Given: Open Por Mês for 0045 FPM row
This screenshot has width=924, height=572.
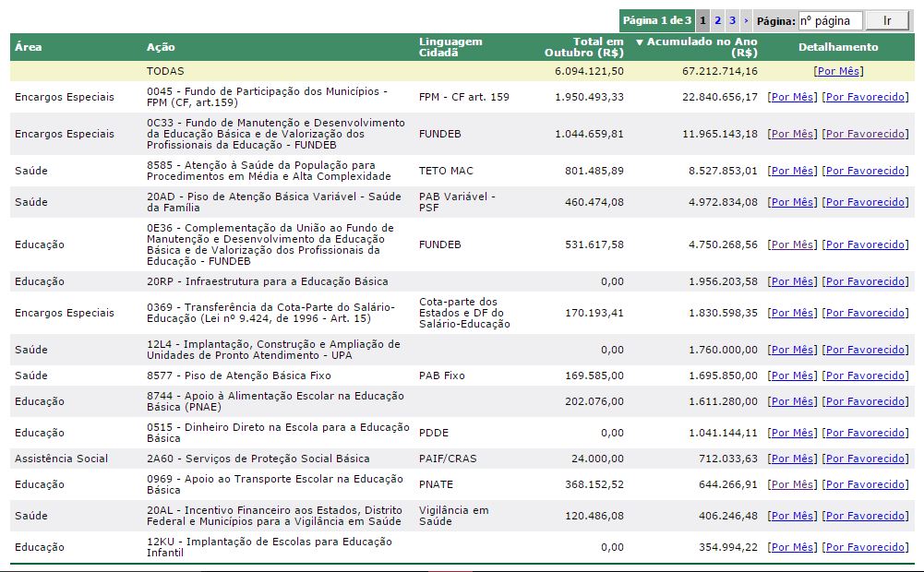Looking at the screenshot, I should 793,97.
